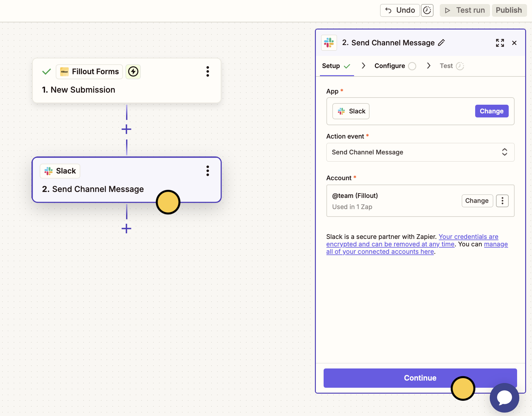Image resolution: width=532 pixels, height=416 pixels.
Task: Open account options three-dot menu
Action: (502, 201)
